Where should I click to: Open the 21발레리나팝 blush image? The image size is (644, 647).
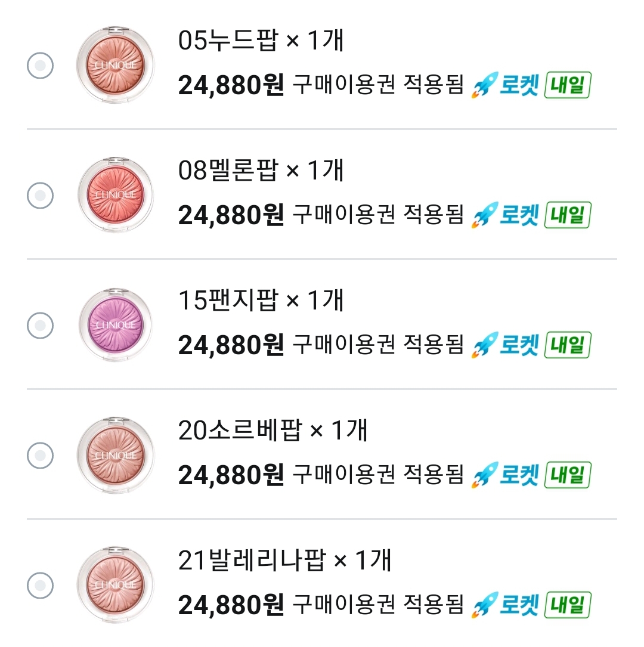115,584
